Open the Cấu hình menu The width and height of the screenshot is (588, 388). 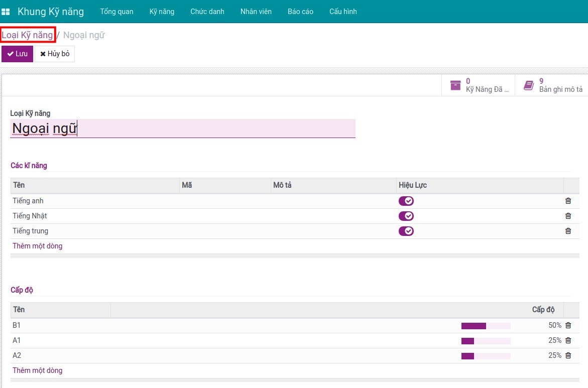[343, 12]
